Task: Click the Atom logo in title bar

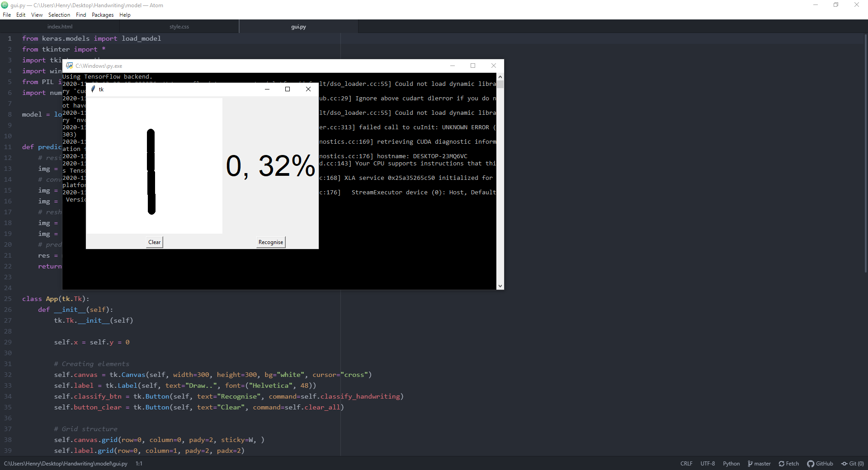Action: [5, 5]
